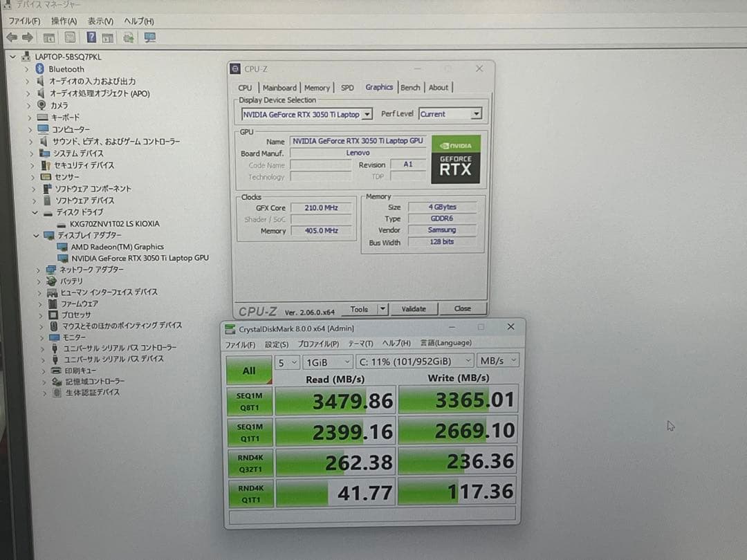Select the ファームウェア category icon

[x=53, y=304]
